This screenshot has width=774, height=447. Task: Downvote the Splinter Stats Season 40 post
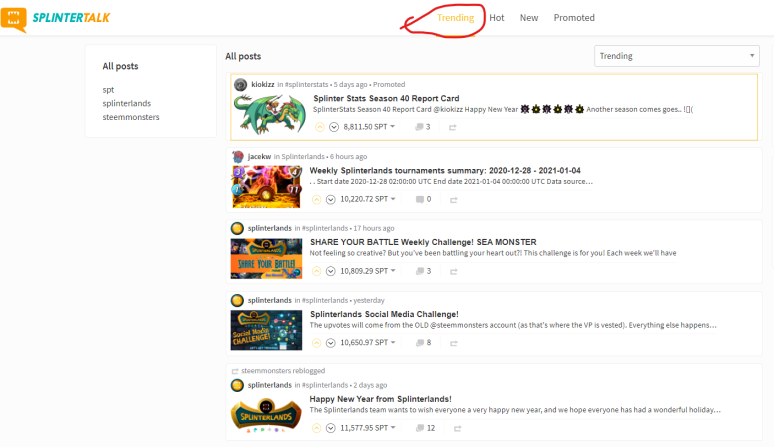(334, 127)
